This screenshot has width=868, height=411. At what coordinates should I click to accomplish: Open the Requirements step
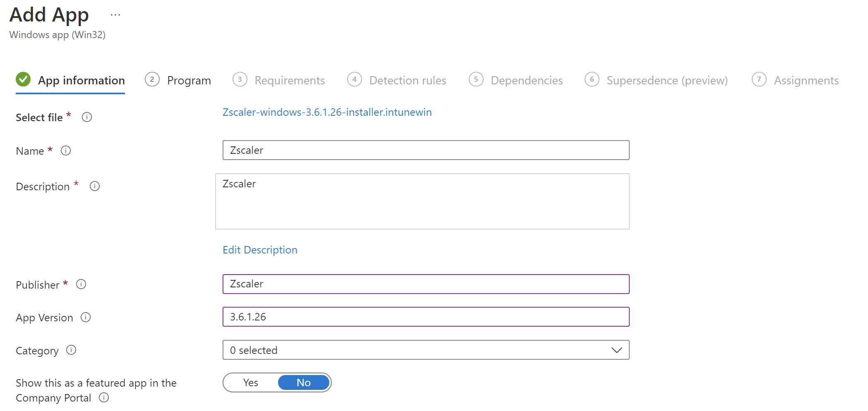(x=289, y=80)
